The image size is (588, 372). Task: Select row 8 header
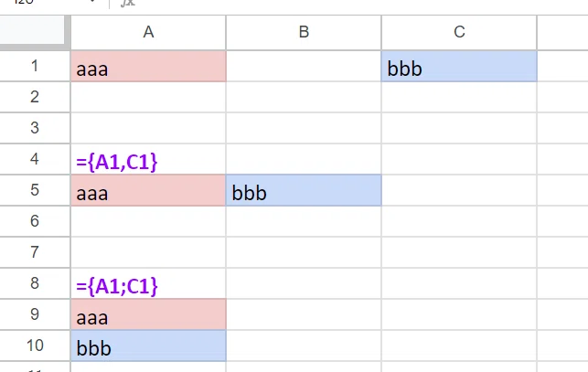point(35,283)
